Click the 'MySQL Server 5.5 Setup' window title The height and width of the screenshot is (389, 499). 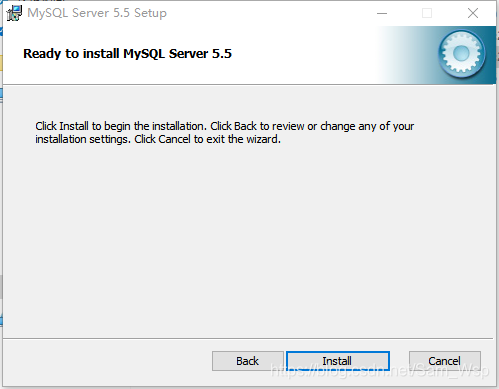(x=97, y=13)
